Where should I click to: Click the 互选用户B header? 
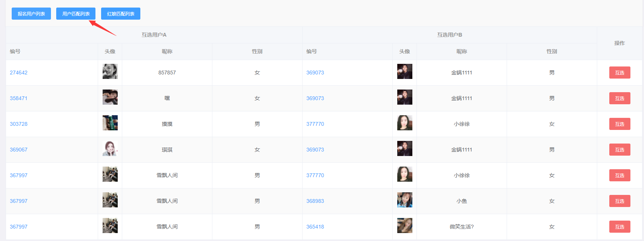(x=450, y=35)
